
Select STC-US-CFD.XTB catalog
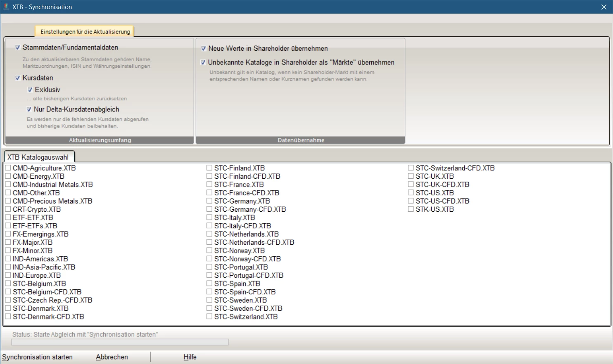click(411, 201)
